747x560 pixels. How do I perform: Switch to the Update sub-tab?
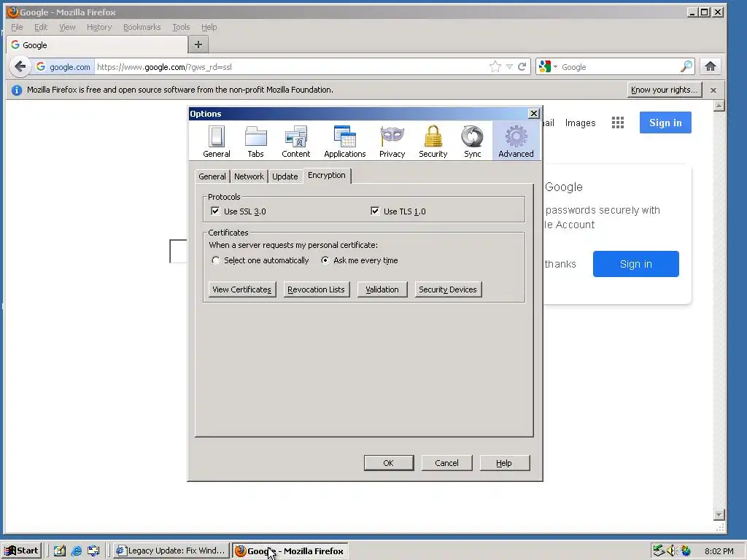285,176
